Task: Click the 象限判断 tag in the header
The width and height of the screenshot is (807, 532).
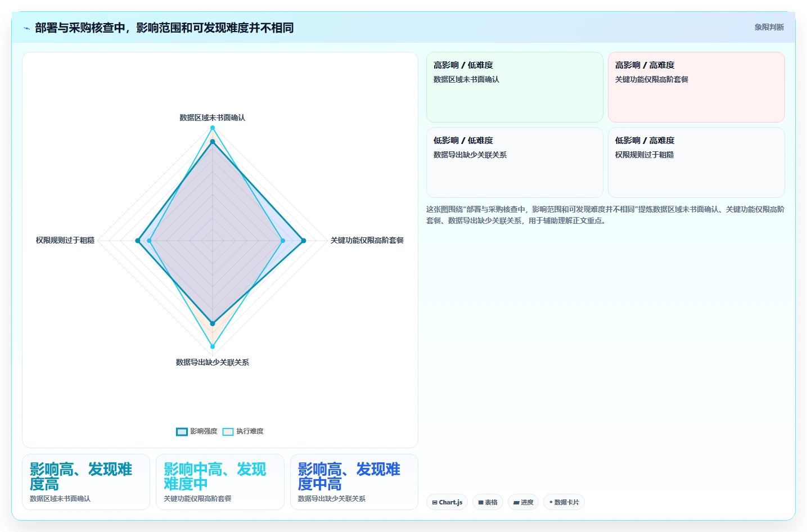Action: point(769,27)
